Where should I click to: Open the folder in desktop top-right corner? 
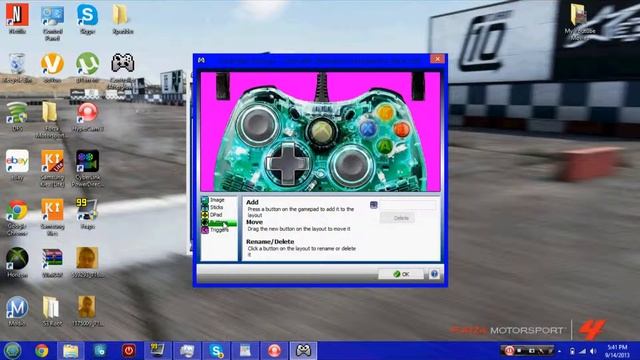(x=580, y=22)
